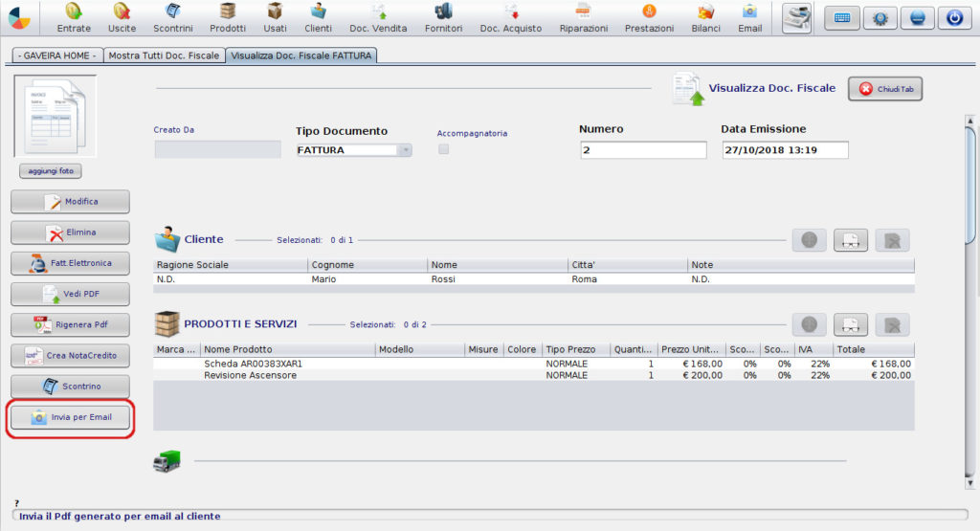The width and height of the screenshot is (980, 531).
Task: Open the Usati section
Action: tap(275, 17)
